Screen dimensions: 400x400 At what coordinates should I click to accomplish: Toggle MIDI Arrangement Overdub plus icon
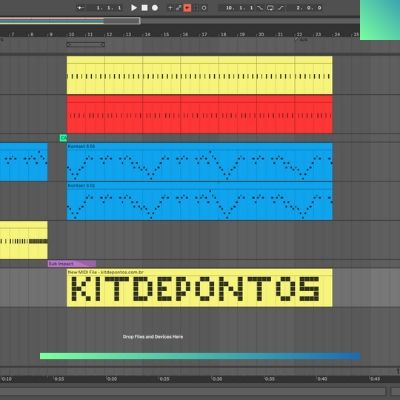pyautogui.click(x=170, y=8)
